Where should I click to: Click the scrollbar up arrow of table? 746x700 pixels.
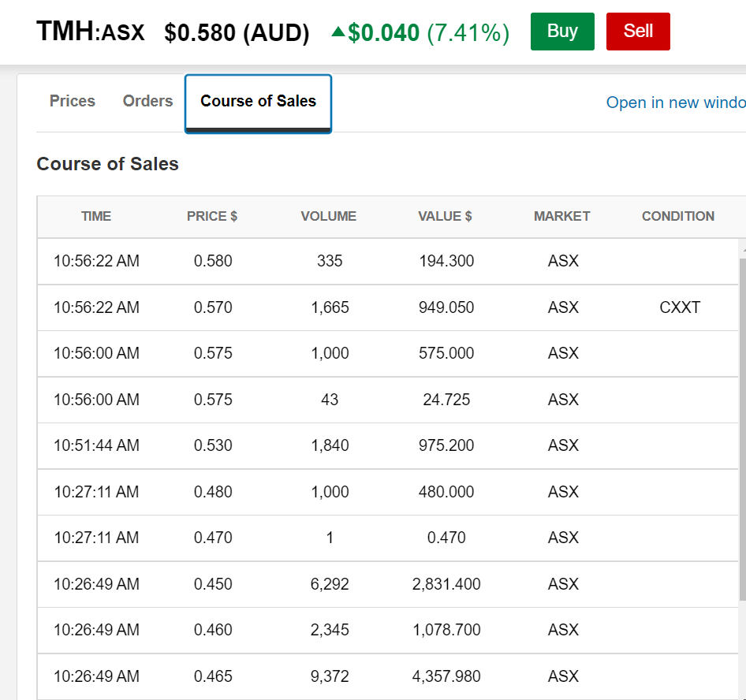pos(742,248)
